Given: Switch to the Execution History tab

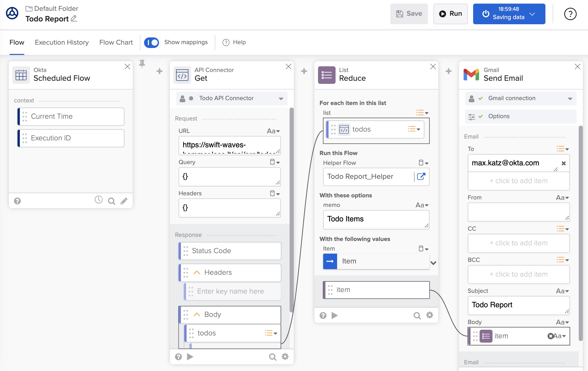Looking at the screenshot, I should tap(62, 42).
